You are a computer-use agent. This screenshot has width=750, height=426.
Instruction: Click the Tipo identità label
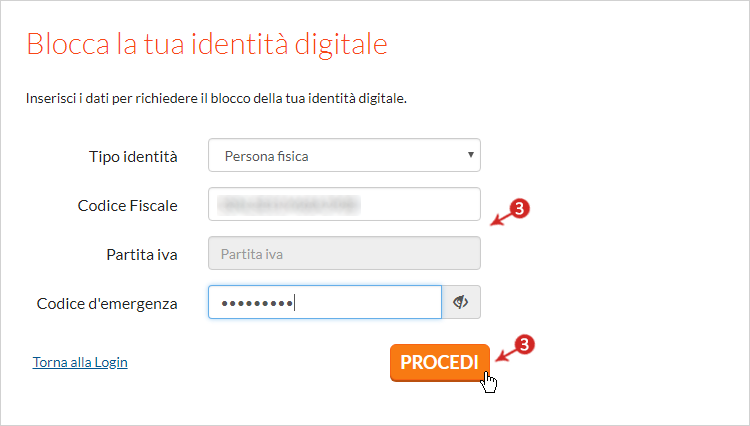133,157
